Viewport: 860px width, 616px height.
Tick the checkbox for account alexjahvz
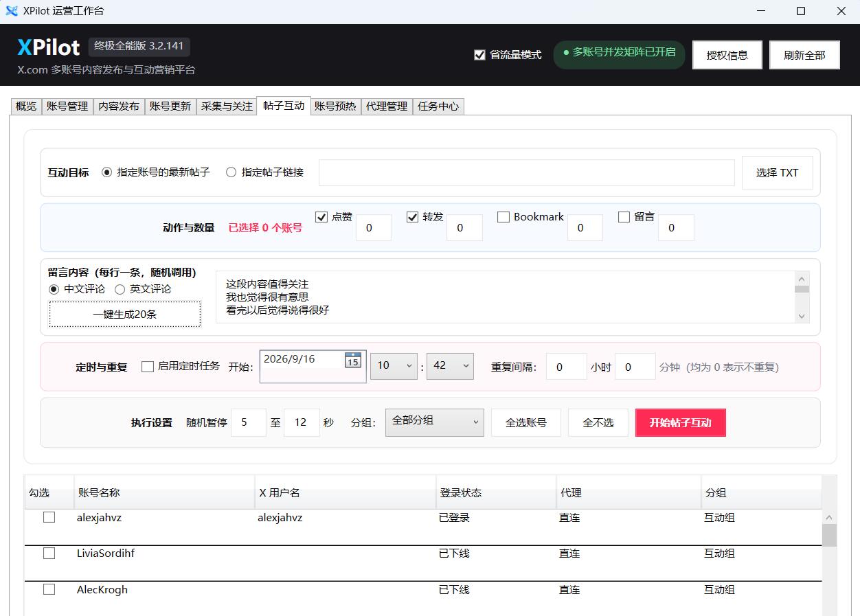pos(49,517)
